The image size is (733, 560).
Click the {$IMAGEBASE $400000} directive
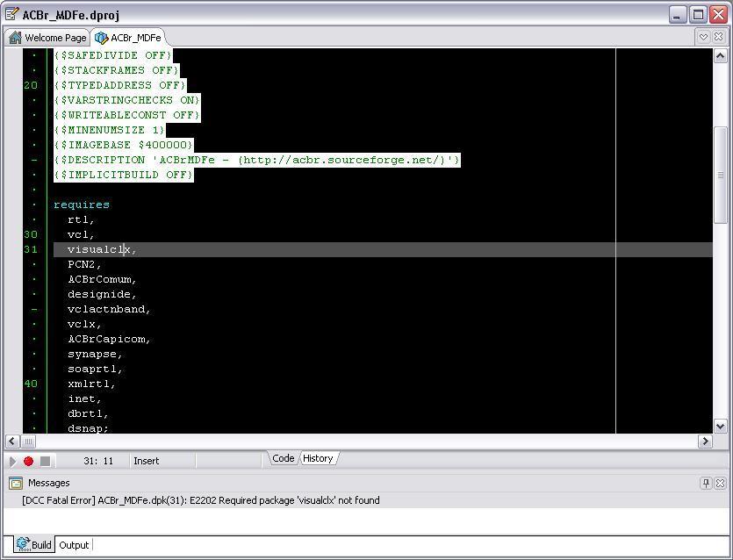124,145
